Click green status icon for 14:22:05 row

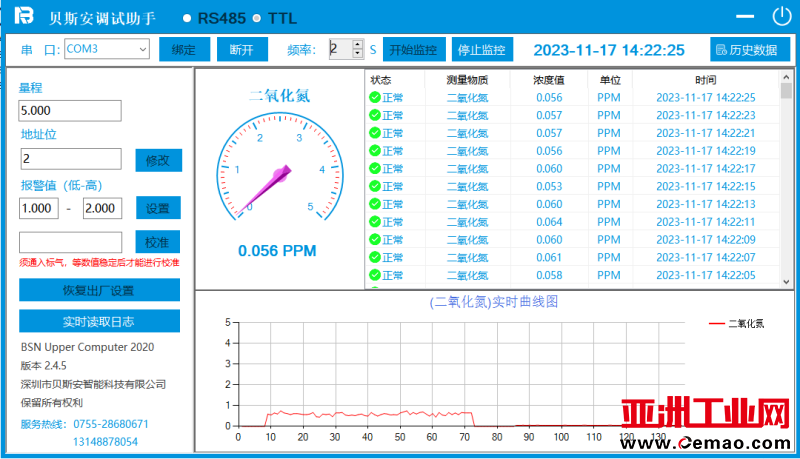375,275
